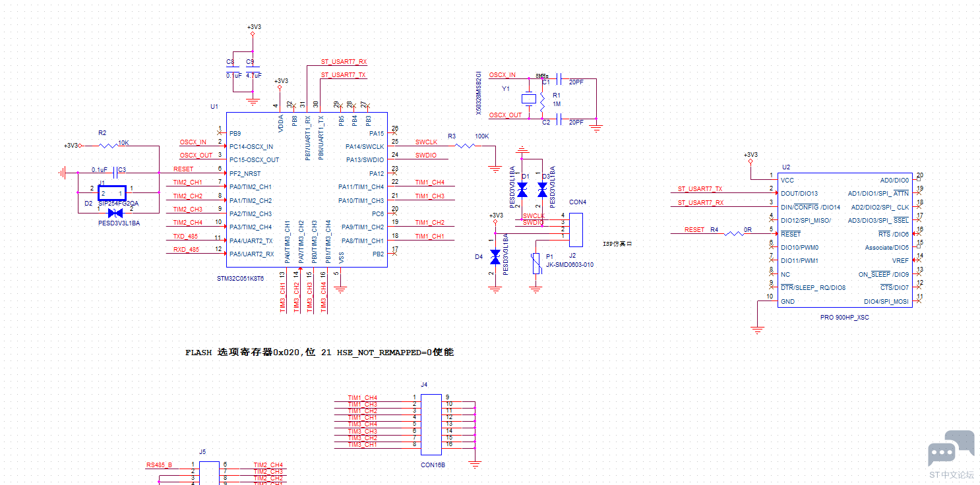Image resolution: width=980 pixels, height=485 pixels.
Task: Select the Y1 crystal symbol
Action: pos(529,99)
